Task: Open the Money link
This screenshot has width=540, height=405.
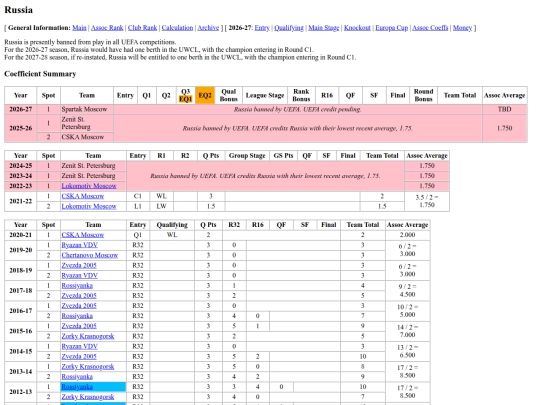Action: (462, 28)
